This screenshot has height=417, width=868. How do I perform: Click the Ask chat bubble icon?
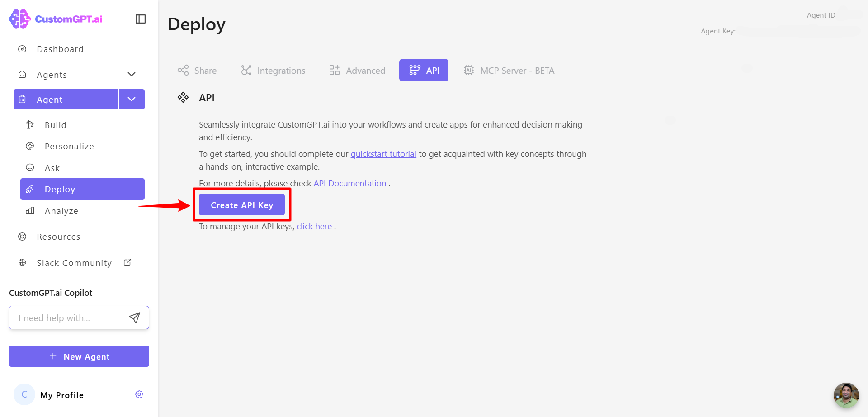click(x=30, y=167)
